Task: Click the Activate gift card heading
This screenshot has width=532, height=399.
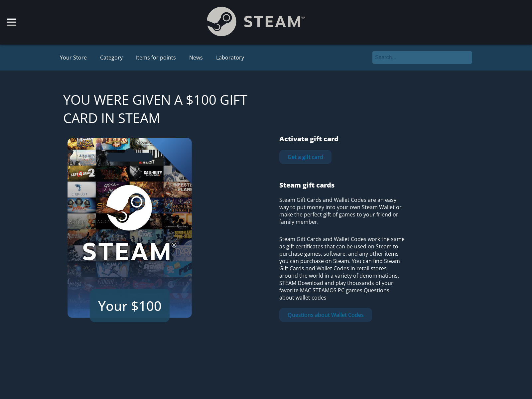Action: tap(309, 139)
